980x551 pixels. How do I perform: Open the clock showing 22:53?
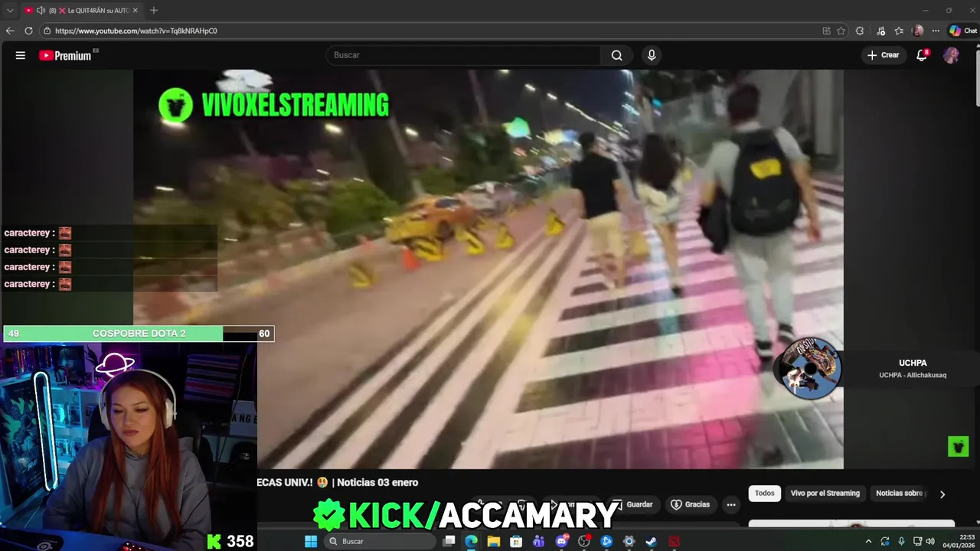957,541
